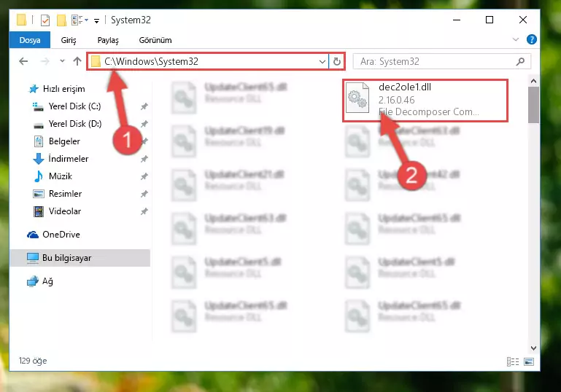Go back with the back arrow
The width and height of the screenshot is (561, 392).
click(23, 61)
